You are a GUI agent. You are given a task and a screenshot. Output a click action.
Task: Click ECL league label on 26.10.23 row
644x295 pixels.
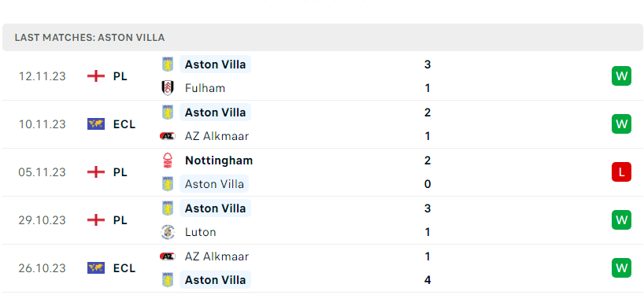click(x=124, y=268)
